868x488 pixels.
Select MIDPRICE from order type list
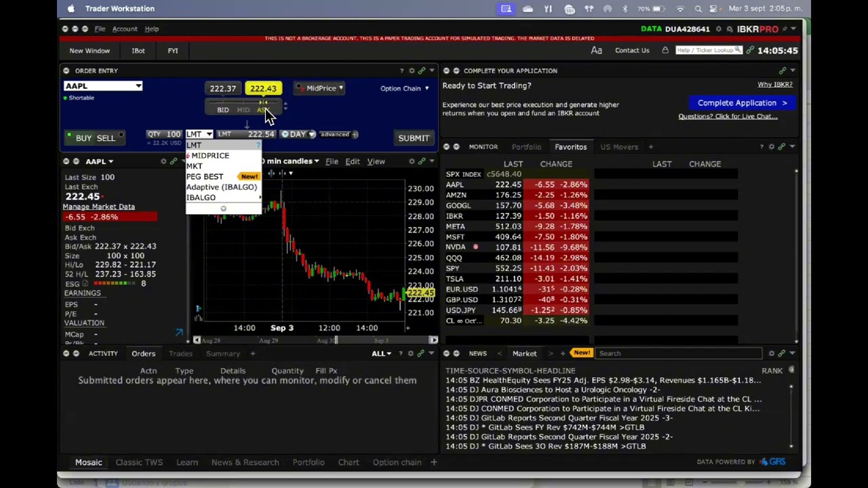point(224,155)
